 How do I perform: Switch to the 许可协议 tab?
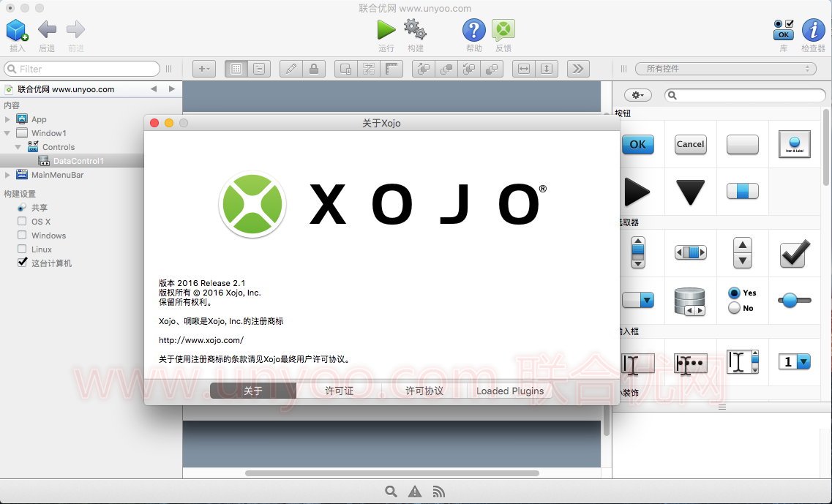click(x=424, y=391)
